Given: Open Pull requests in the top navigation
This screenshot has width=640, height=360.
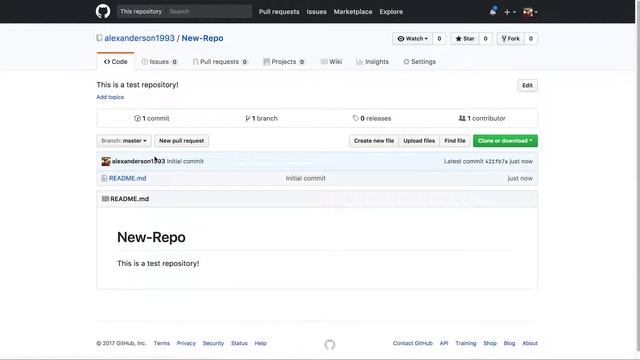Looking at the screenshot, I should (x=279, y=12).
